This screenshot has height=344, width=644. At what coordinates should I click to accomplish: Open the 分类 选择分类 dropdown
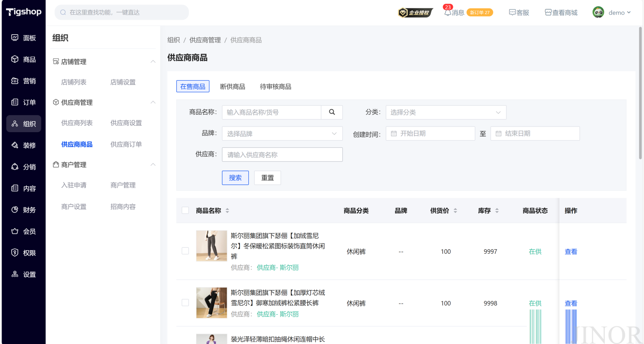[x=446, y=112]
